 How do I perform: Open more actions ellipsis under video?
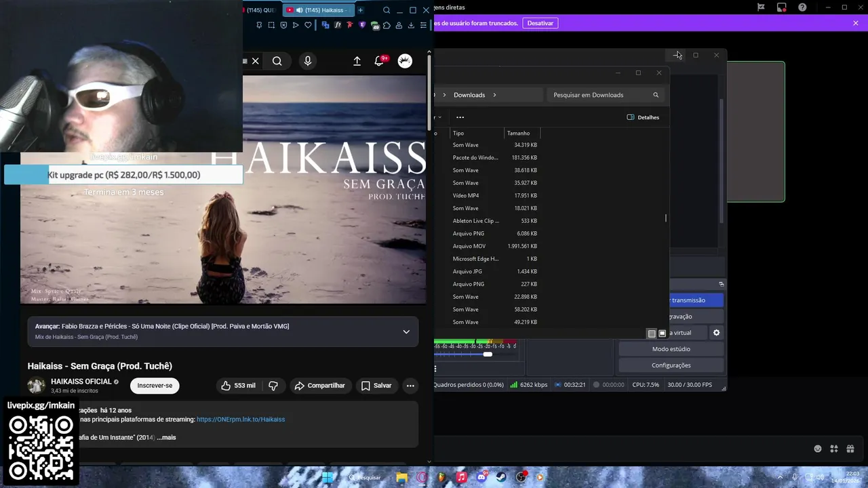pyautogui.click(x=410, y=386)
